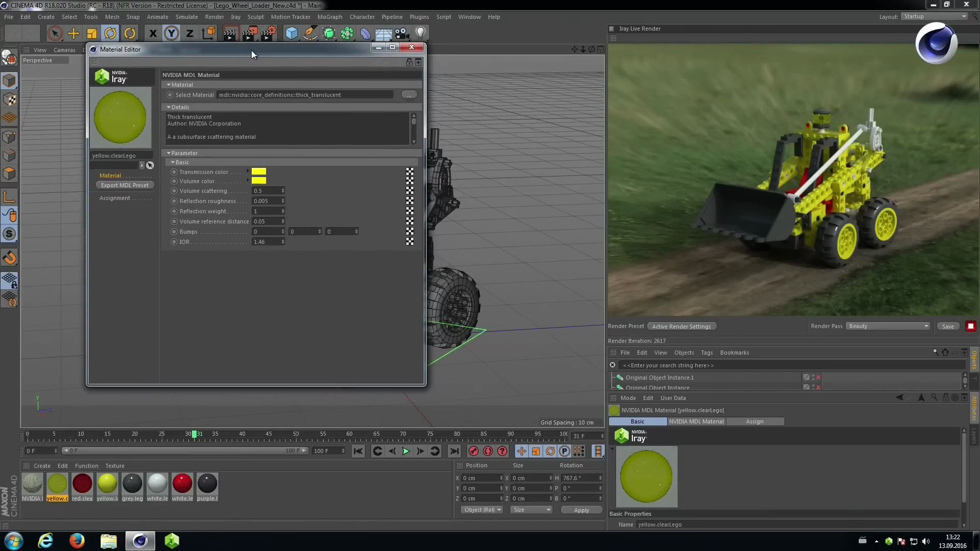Image resolution: width=980 pixels, height=551 pixels.
Task: Select the Move tool in top toolbar
Action: (x=73, y=34)
